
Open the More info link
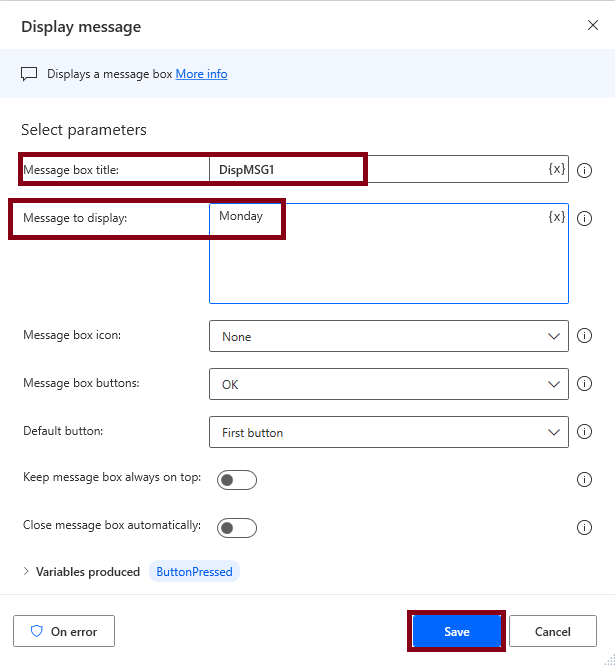point(201,74)
